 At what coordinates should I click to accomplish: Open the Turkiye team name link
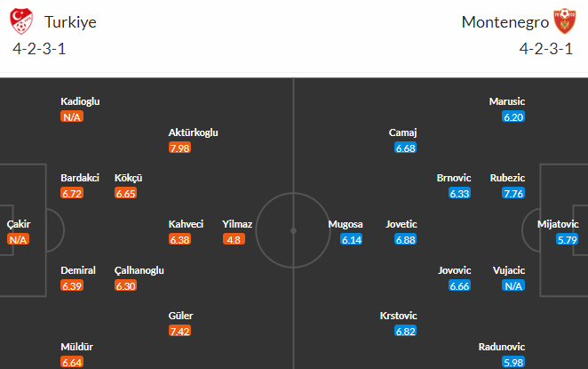pyautogui.click(x=70, y=22)
